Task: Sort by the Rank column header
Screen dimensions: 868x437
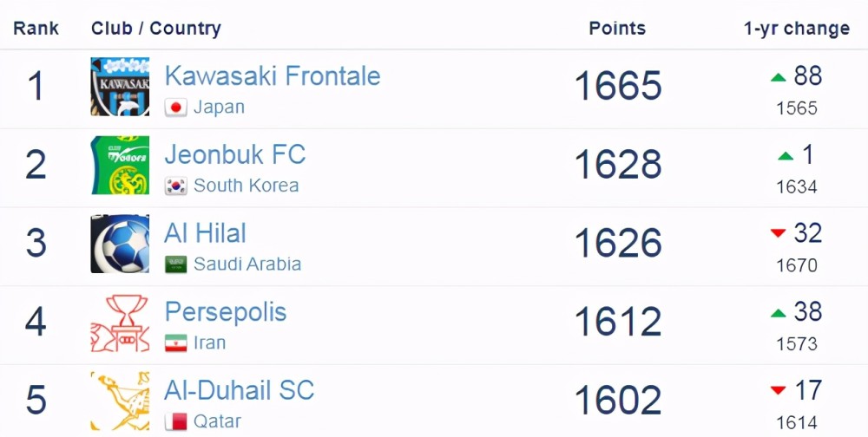Action: pyautogui.click(x=36, y=29)
